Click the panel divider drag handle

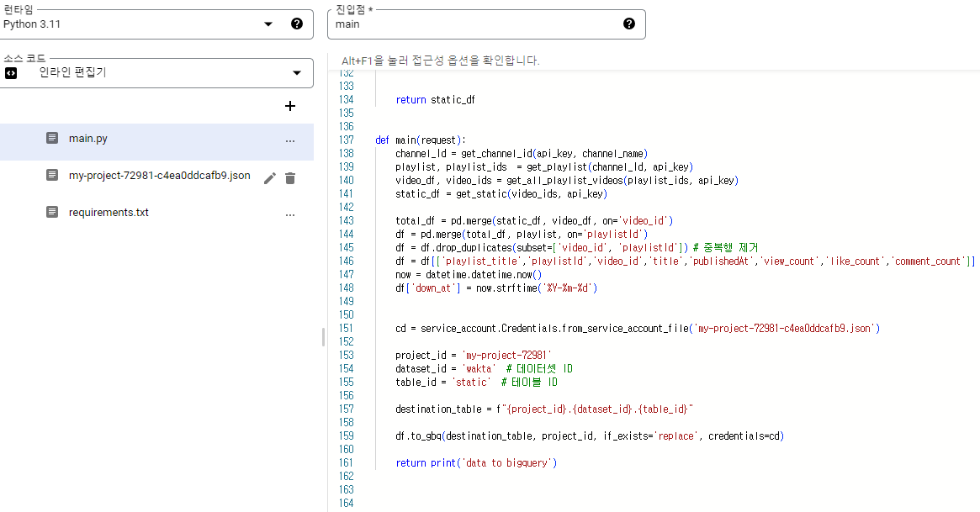pos(323,337)
